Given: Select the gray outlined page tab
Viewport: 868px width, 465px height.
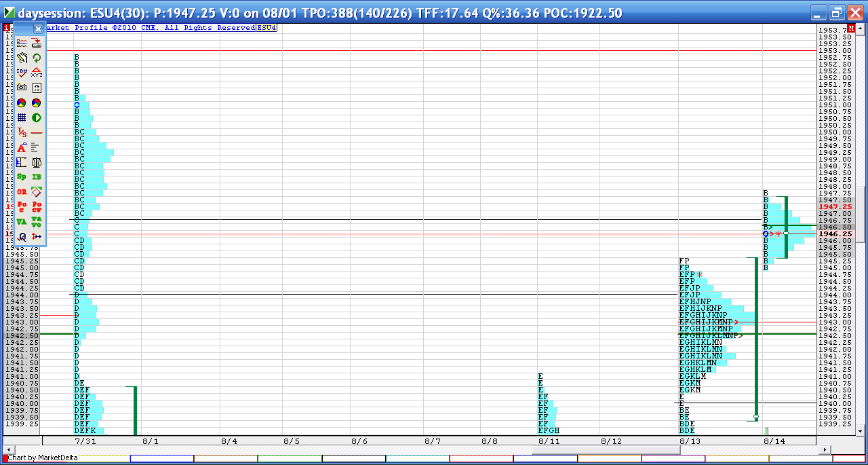Looking at the screenshot, I should (x=800, y=459).
